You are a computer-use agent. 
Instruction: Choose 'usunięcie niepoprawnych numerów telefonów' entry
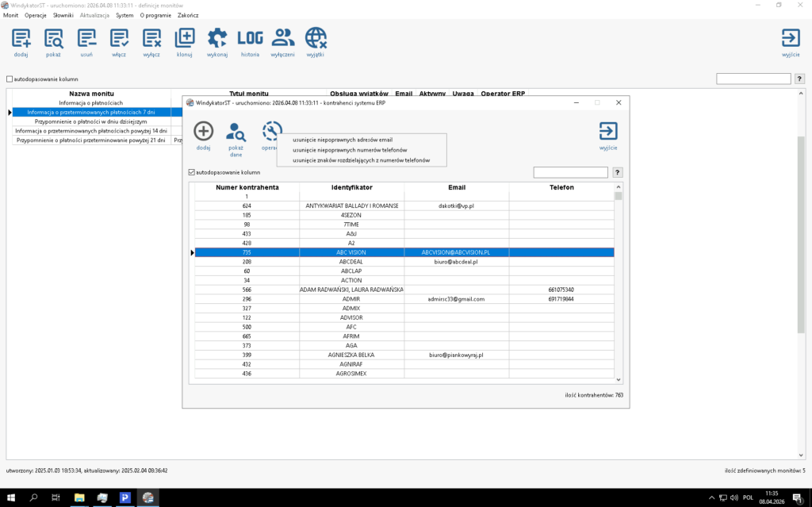tap(350, 150)
